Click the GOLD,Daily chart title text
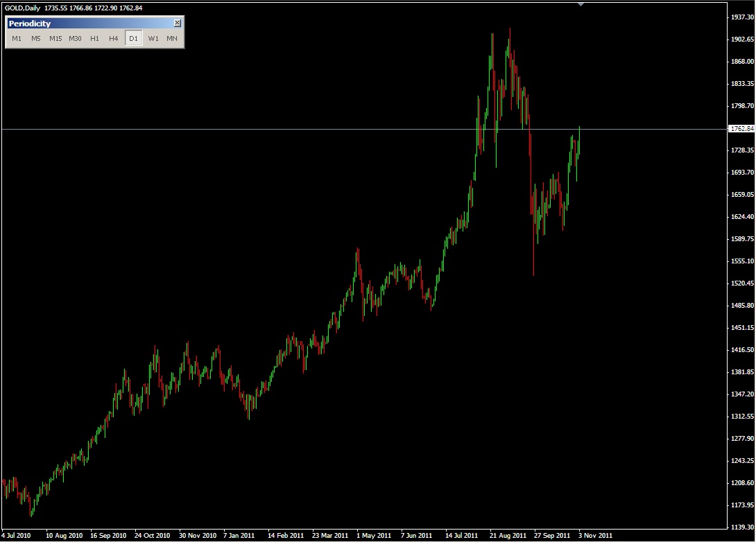This screenshot has height=542, width=756. point(23,8)
